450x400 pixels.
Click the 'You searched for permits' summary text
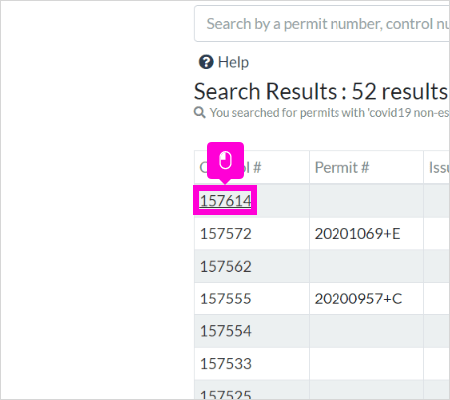[329, 113]
